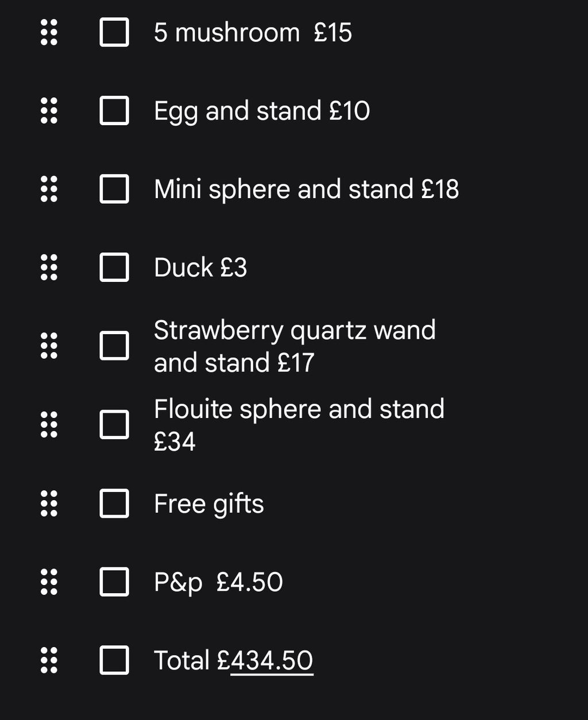Select the drag handle for Mini sphere item
Image resolution: width=588 pixels, height=720 pixels.
click(x=49, y=189)
